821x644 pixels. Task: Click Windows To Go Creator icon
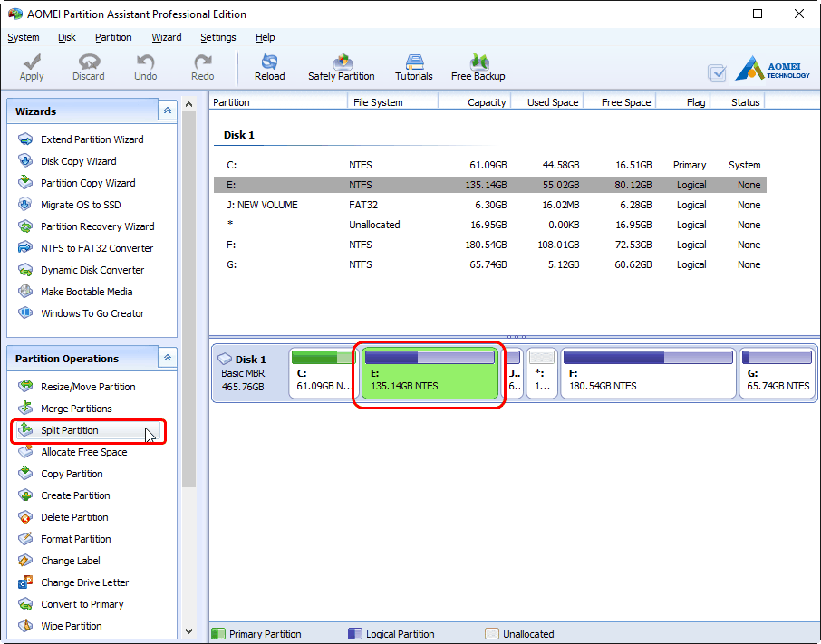[25, 313]
